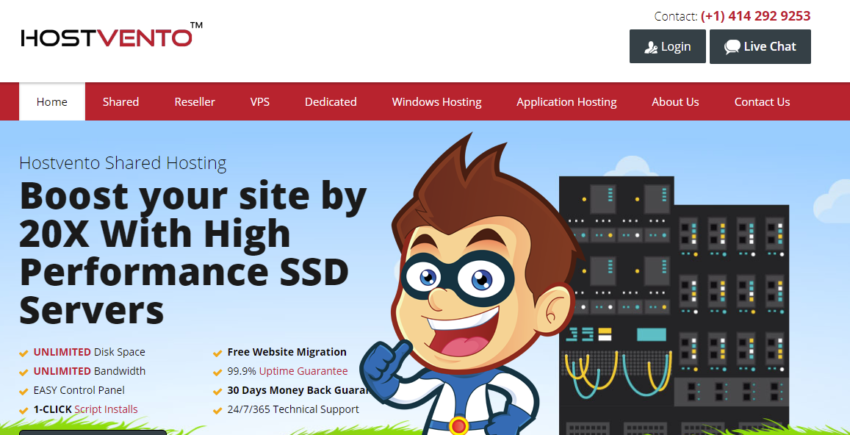Click the speech bubble icon in Live Chat
The height and width of the screenshot is (435, 850).
pos(732,47)
